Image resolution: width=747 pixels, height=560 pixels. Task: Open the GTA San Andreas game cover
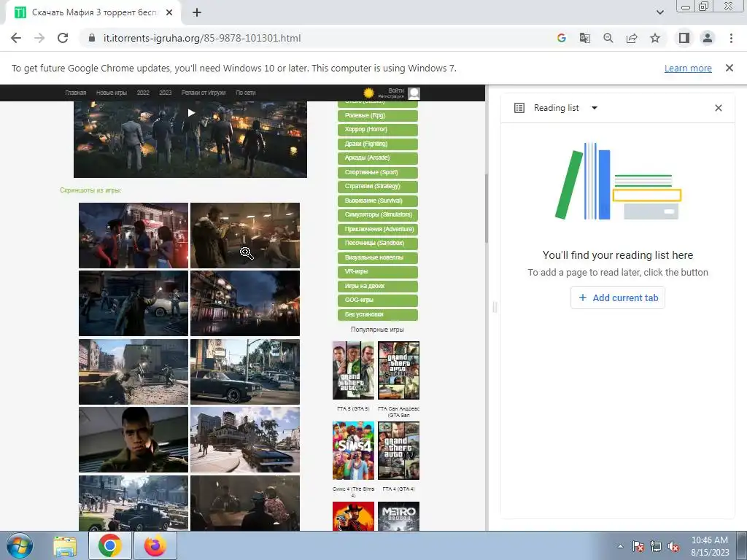click(x=399, y=370)
